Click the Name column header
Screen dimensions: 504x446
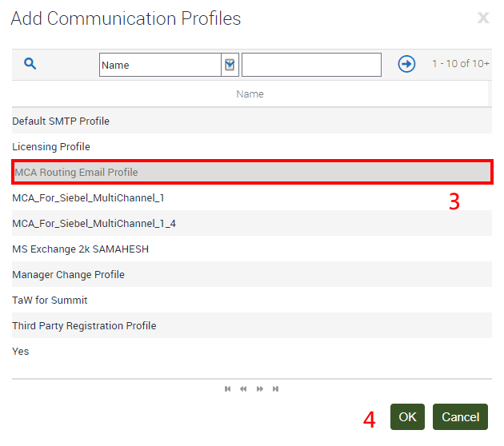[x=250, y=94]
